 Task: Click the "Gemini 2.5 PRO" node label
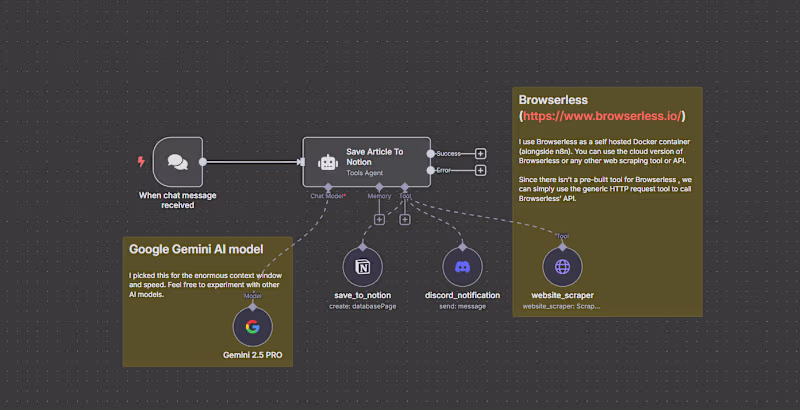click(x=253, y=355)
